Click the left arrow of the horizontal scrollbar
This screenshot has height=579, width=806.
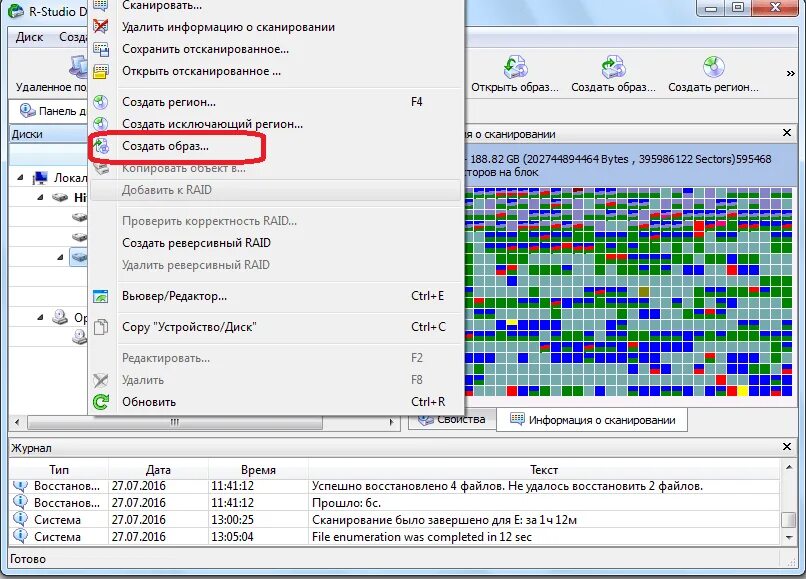pos(17,422)
